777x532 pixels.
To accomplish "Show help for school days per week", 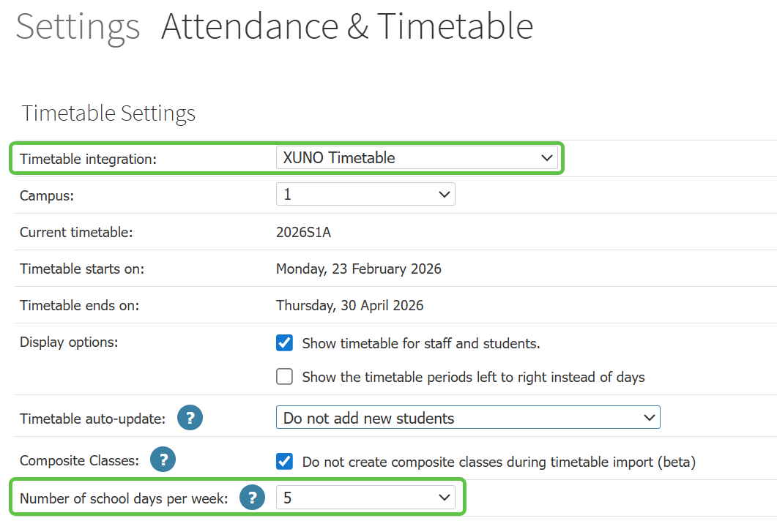I will (252, 498).
